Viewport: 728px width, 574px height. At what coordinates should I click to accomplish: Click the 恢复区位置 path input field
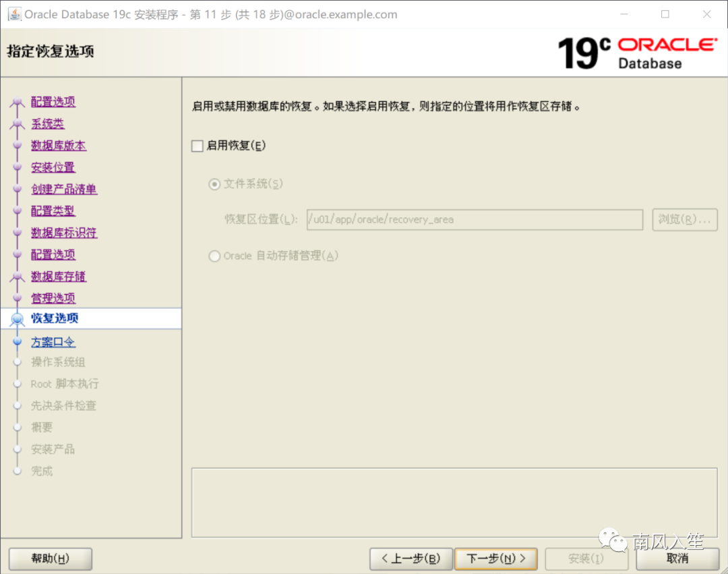475,220
